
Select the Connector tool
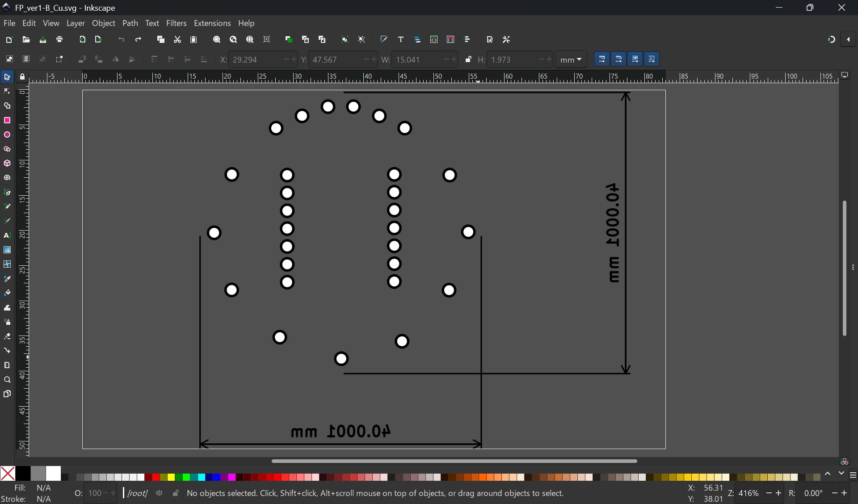pyautogui.click(x=7, y=351)
